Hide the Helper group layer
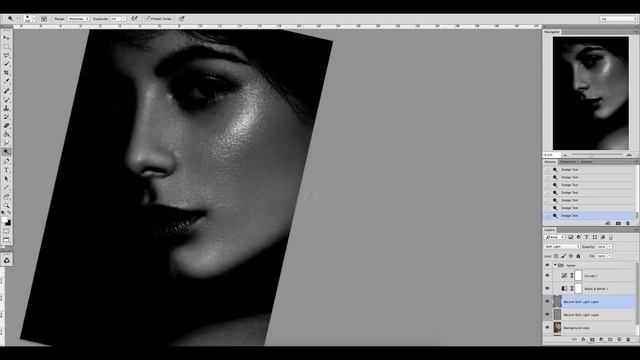640x360 pixels. [547, 265]
